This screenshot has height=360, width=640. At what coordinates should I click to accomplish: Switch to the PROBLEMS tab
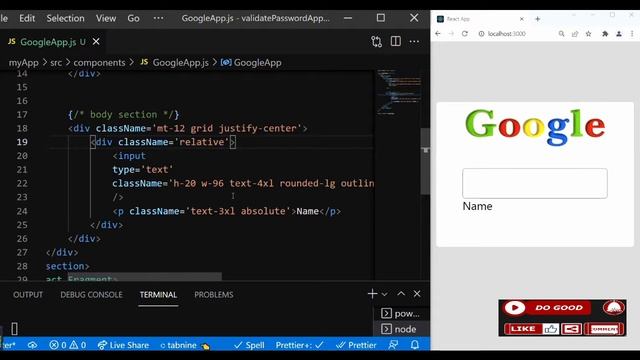(214, 295)
